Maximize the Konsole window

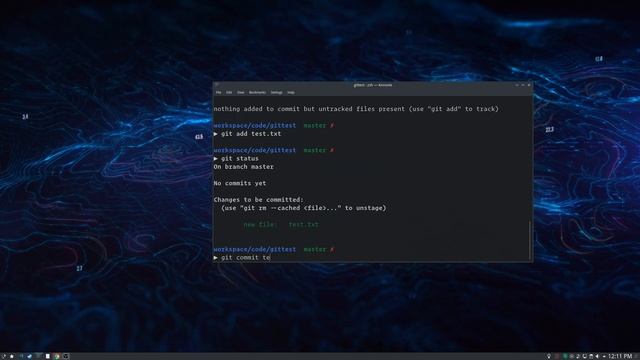(x=523, y=85)
